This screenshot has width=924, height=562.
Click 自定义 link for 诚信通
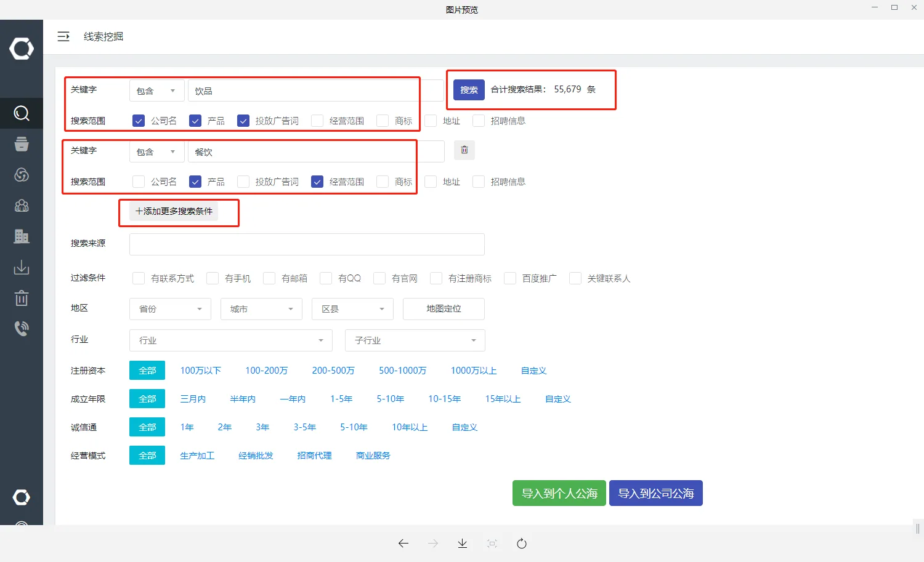click(465, 427)
